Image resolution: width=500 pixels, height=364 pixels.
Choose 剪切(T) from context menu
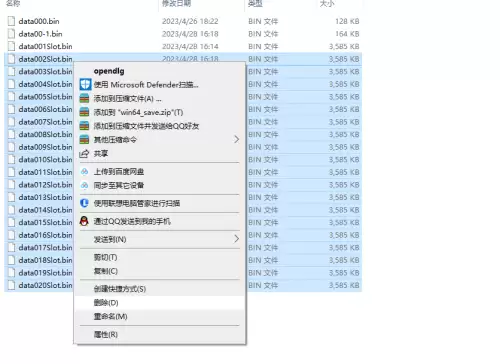pyautogui.click(x=160, y=257)
